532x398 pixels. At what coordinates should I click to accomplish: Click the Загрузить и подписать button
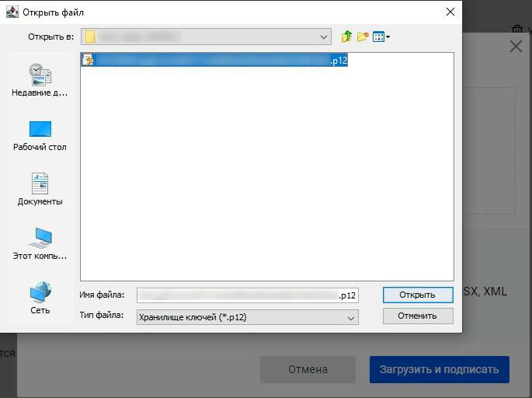pos(439,369)
